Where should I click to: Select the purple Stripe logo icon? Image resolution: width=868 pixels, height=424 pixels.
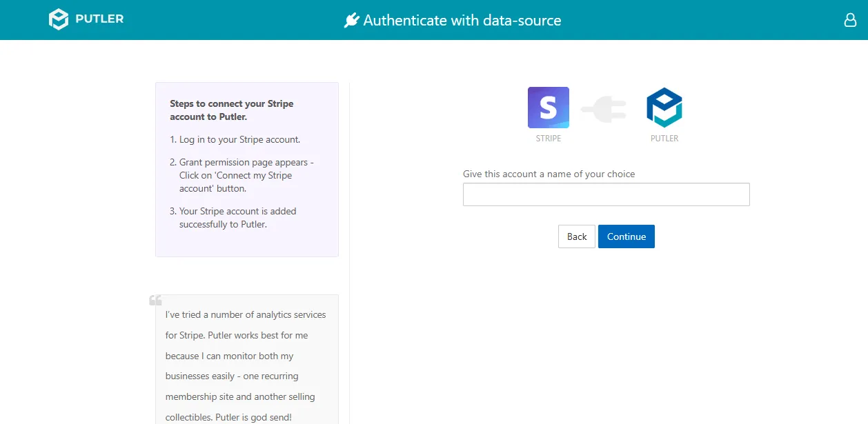(x=549, y=108)
